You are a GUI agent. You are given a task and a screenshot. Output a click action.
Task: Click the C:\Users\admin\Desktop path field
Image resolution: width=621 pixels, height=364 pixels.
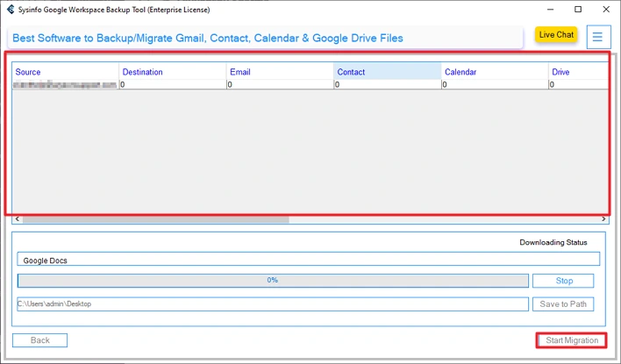(x=273, y=304)
